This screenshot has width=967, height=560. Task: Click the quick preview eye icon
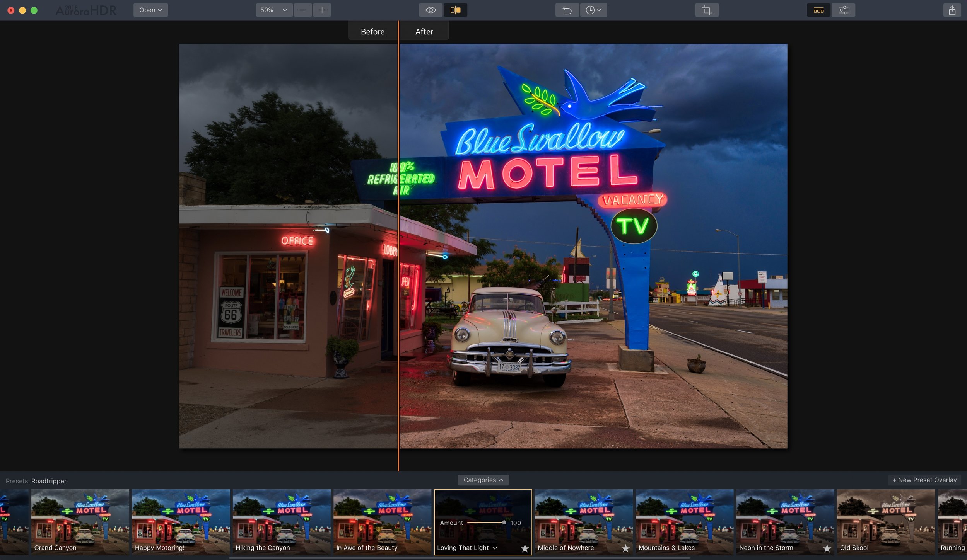[431, 10]
